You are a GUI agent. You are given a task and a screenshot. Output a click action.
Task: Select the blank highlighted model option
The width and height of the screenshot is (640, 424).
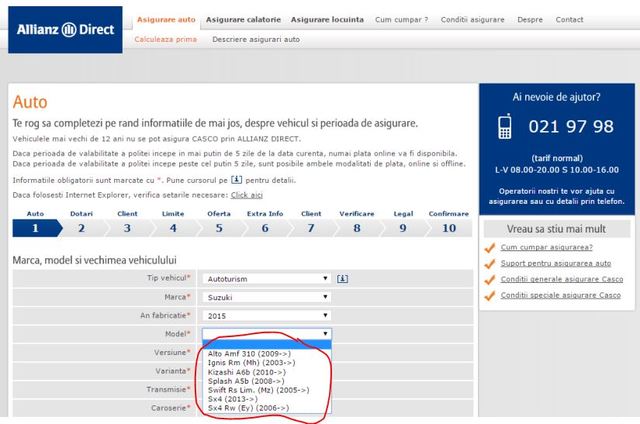267,345
